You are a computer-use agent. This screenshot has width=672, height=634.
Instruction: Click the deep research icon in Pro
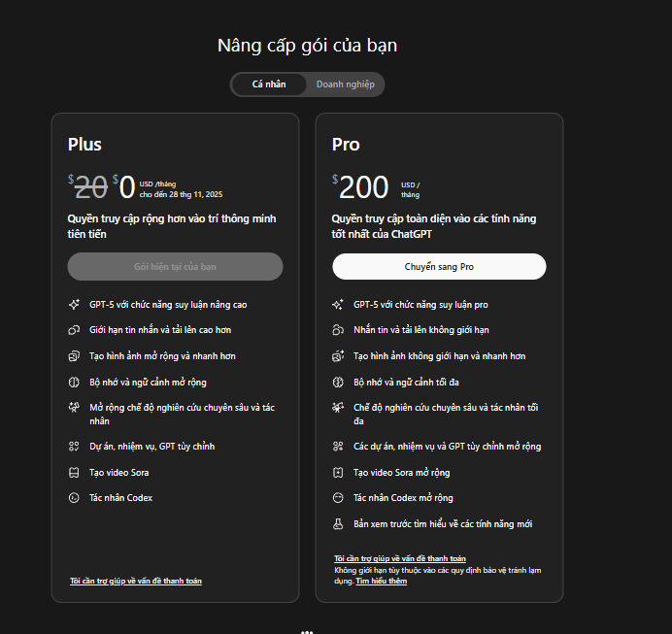pyautogui.click(x=338, y=408)
